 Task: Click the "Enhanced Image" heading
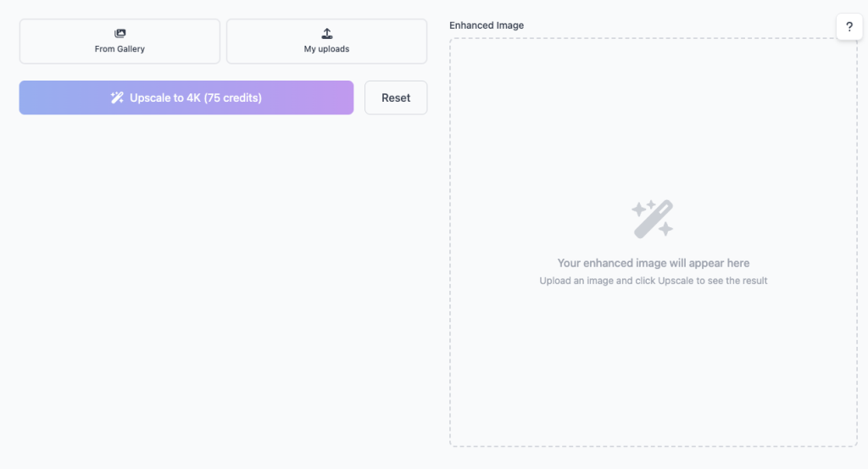coord(487,25)
